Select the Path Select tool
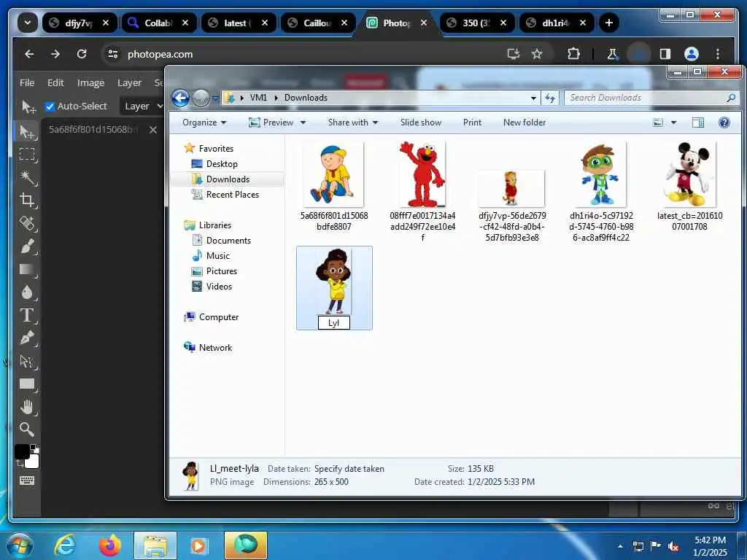Screen dimensions: 747x560 [27, 361]
